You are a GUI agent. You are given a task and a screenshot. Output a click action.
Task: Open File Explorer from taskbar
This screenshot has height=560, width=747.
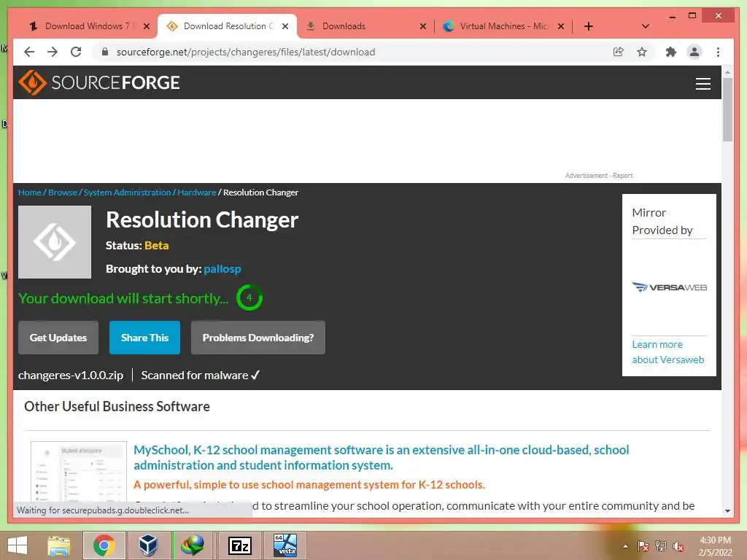59,545
